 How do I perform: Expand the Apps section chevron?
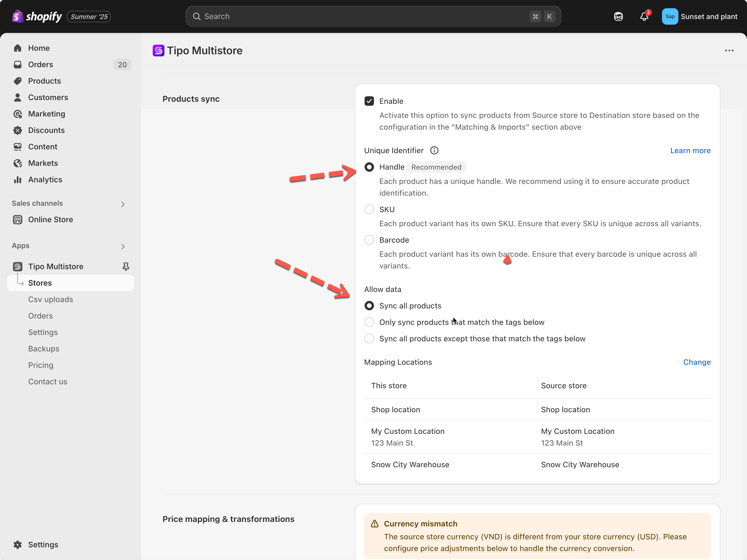[123, 247]
